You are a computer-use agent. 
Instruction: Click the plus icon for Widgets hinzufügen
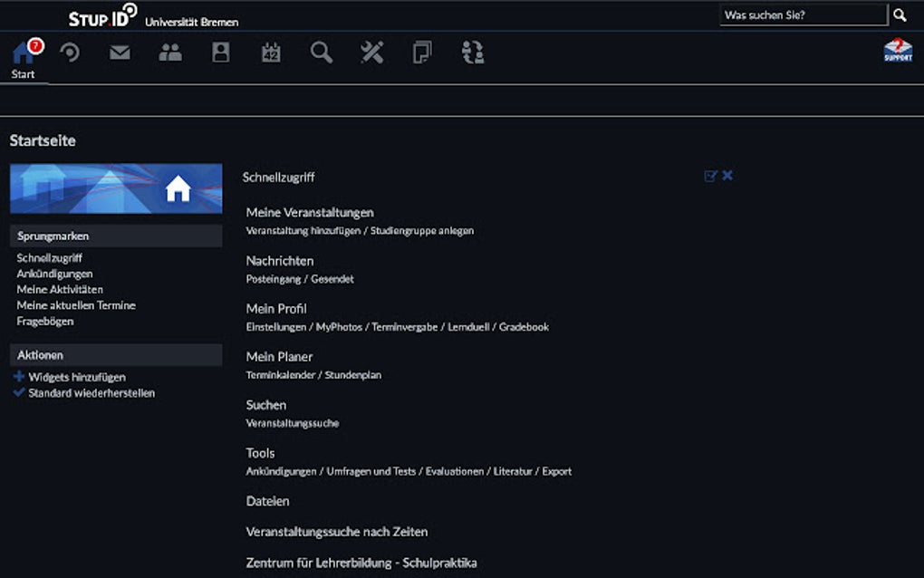[x=19, y=376]
